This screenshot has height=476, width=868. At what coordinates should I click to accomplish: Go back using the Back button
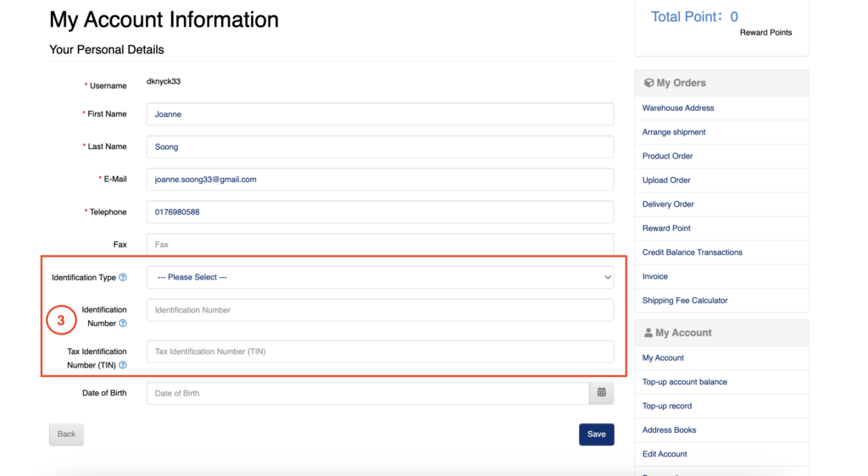(x=66, y=434)
